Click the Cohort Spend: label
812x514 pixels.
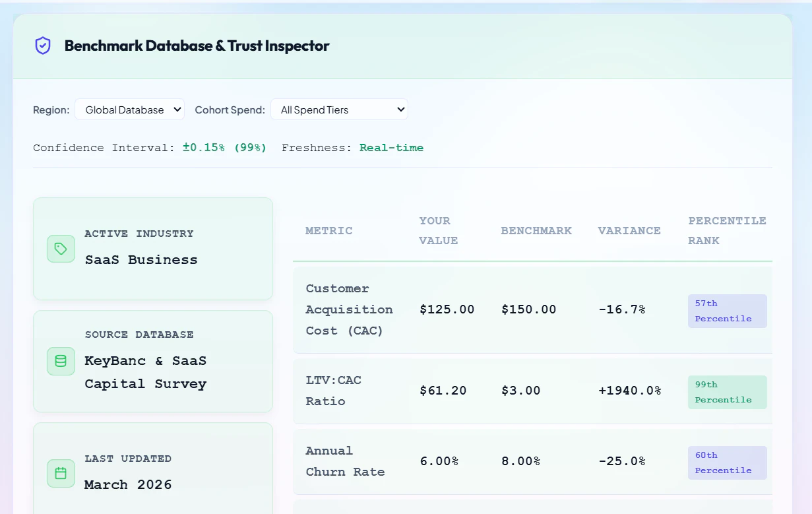pyautogui.click(x=230, y=110)
